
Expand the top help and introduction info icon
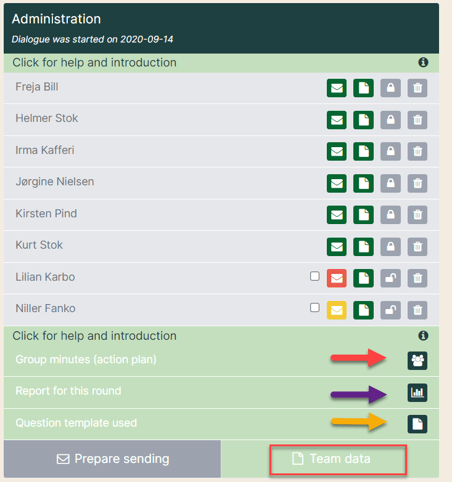(423, 62)
